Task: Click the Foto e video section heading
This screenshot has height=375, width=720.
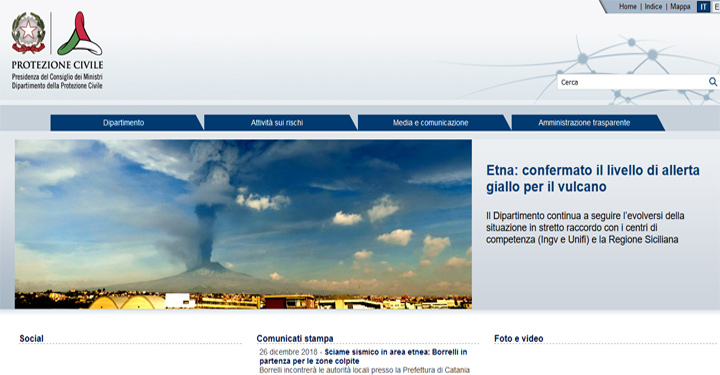Action: click(x=518, y=338)
